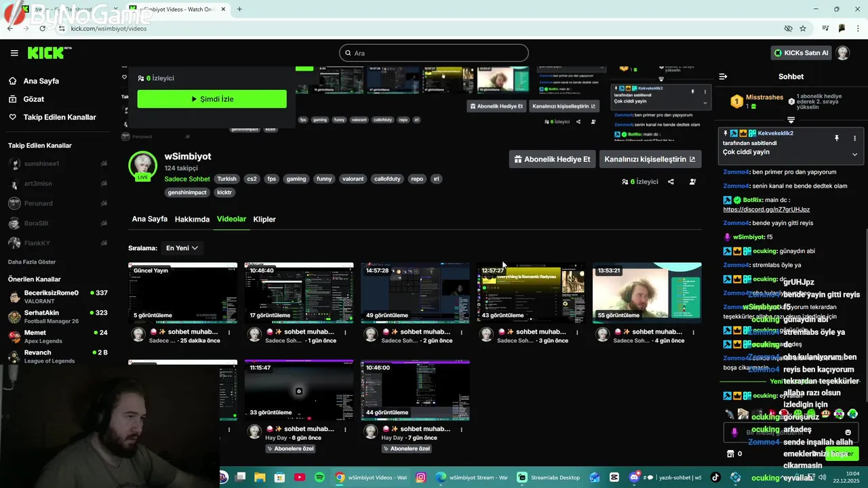The height and width of the screenshot is (488, 868).
Task: Open the chat gift shop icon
Action: click(x=730, y=453)
